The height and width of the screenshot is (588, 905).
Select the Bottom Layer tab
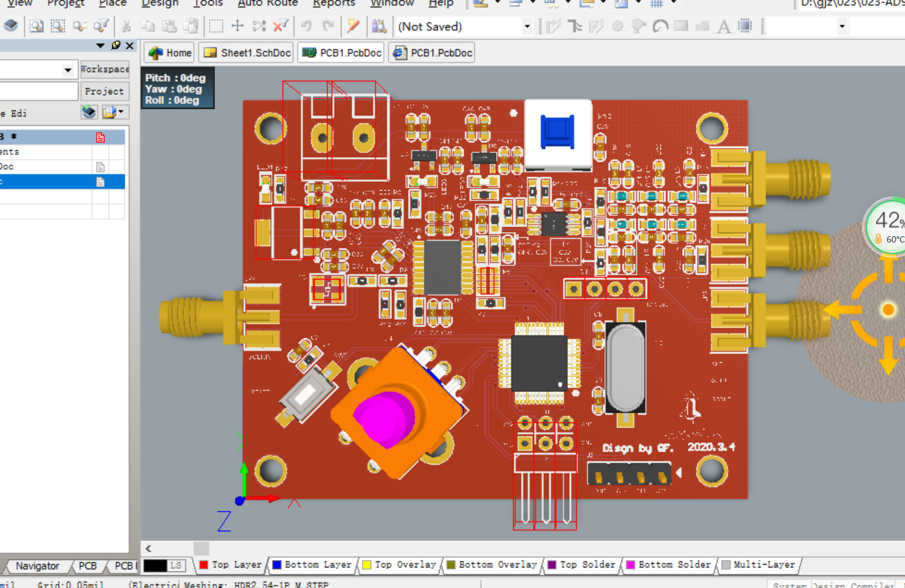(312, 565)
